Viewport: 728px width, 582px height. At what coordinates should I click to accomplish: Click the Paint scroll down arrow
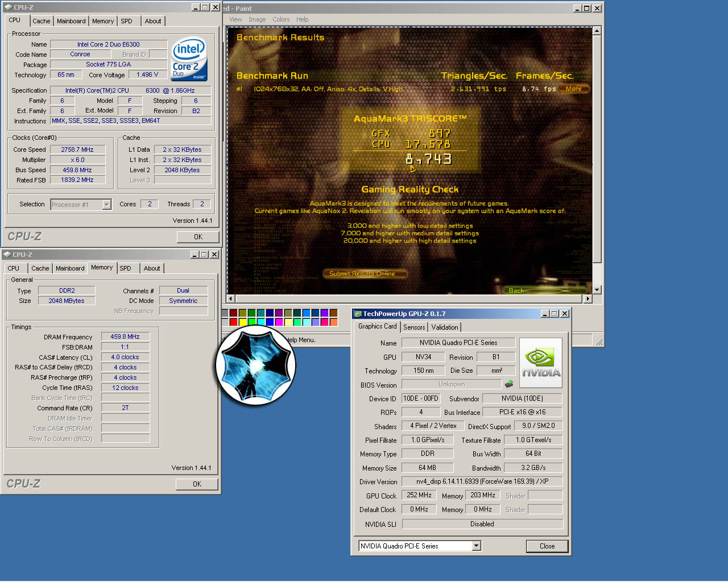tap(597, 290)
